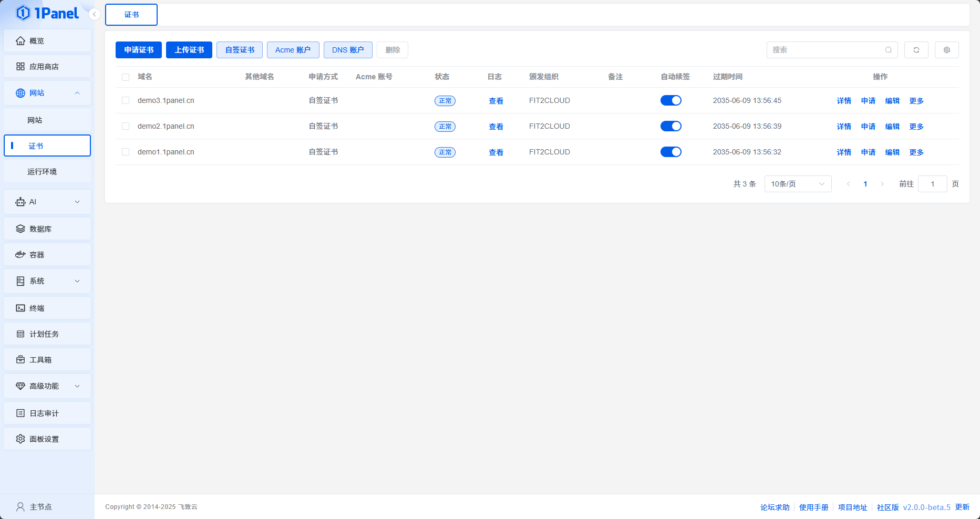Click the 申请证书 button
The image size is (980, 519).
coord(139,50)
